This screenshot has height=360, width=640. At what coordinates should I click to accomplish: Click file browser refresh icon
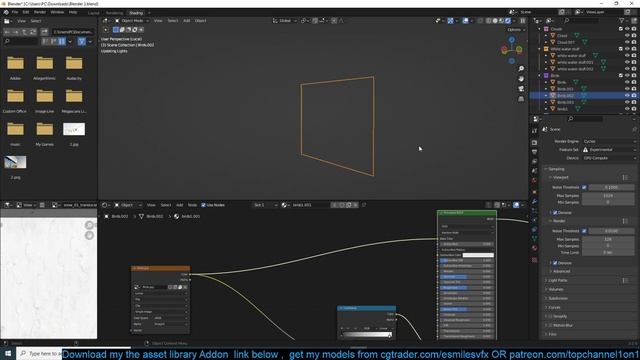(33, 32)
